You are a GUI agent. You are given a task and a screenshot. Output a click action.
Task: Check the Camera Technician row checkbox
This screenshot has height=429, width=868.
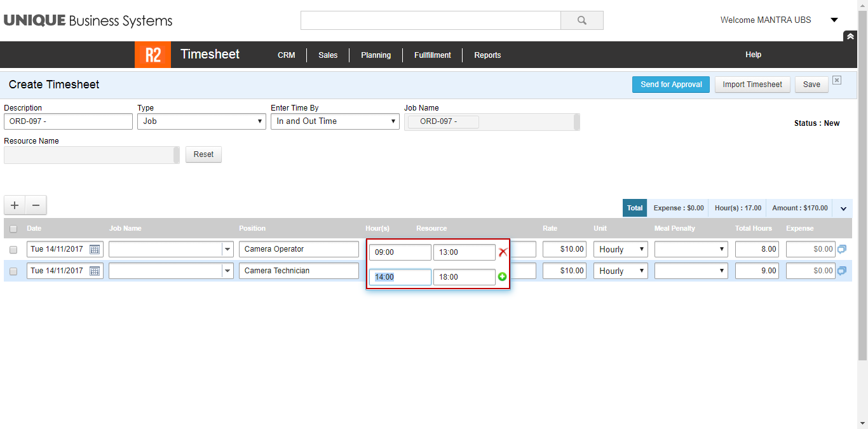tap(13, 271)
